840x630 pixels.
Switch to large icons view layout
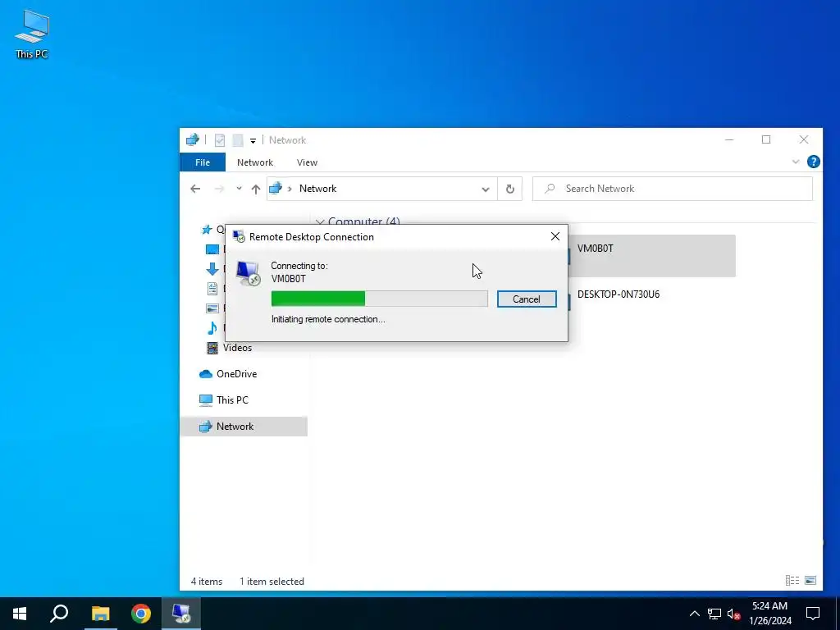pyautogui.click(x=810, y=580)
